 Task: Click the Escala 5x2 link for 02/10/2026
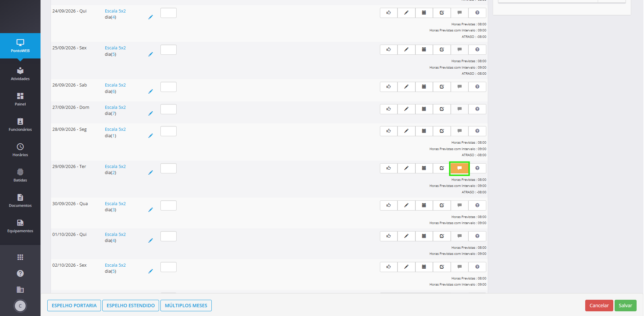tap(115, 265)
